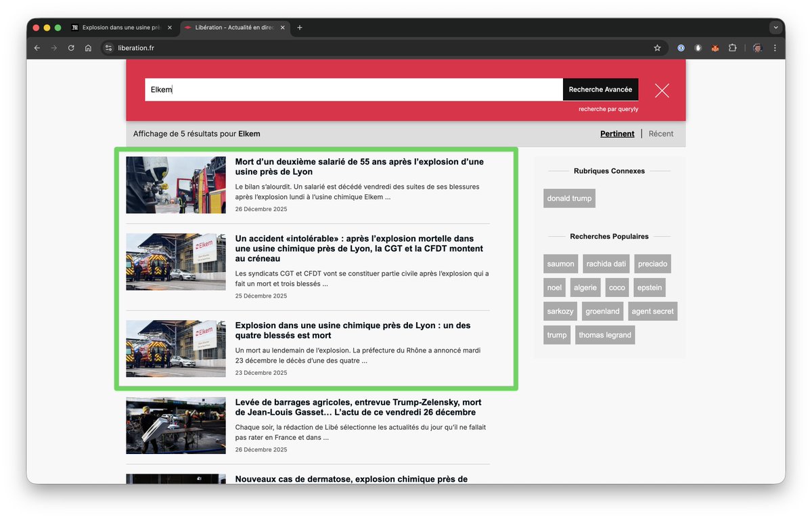Click the 'agent secret' popular search tag
Viewport: 812px width, 519px height.
652,311
